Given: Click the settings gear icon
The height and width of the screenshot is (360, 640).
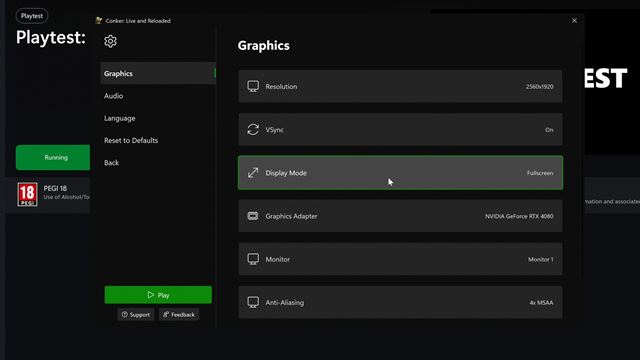Looking at the screenshot, I should tap(110, 41).
